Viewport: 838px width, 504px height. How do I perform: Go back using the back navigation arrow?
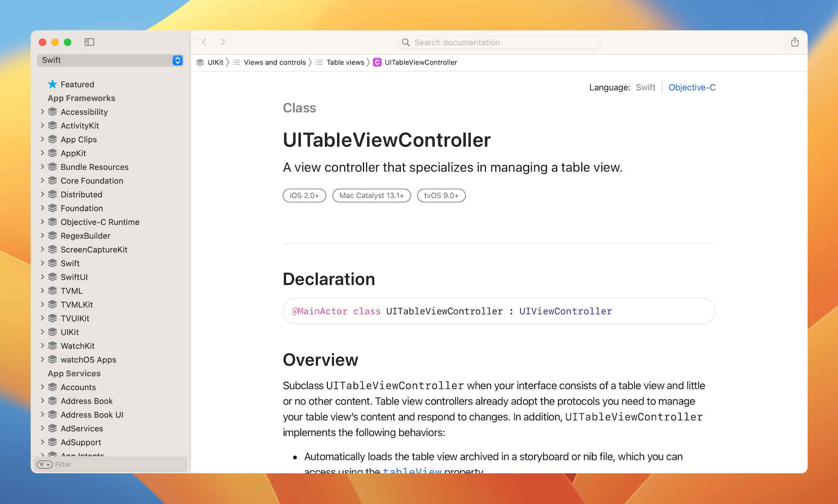[x=204, y=42]
